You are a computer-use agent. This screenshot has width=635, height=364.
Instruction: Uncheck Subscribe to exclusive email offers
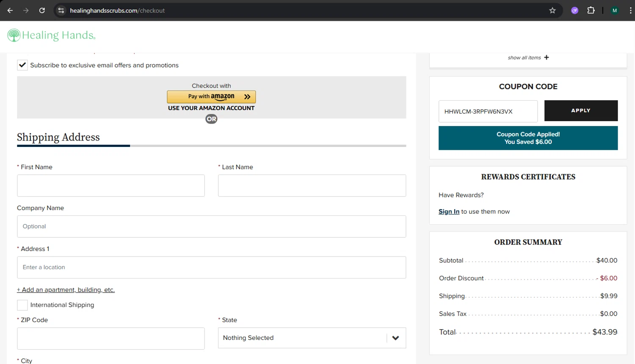[22, 65]
